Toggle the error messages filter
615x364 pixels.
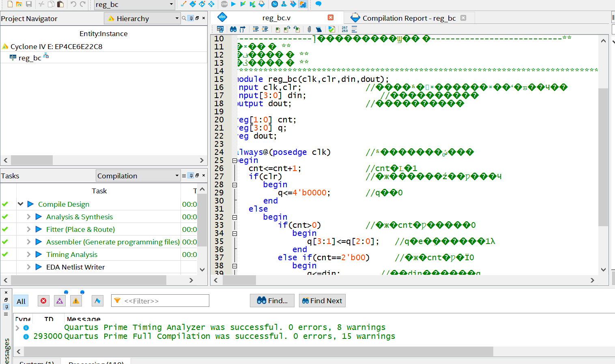pyautogui.click(x=43, y=301)
